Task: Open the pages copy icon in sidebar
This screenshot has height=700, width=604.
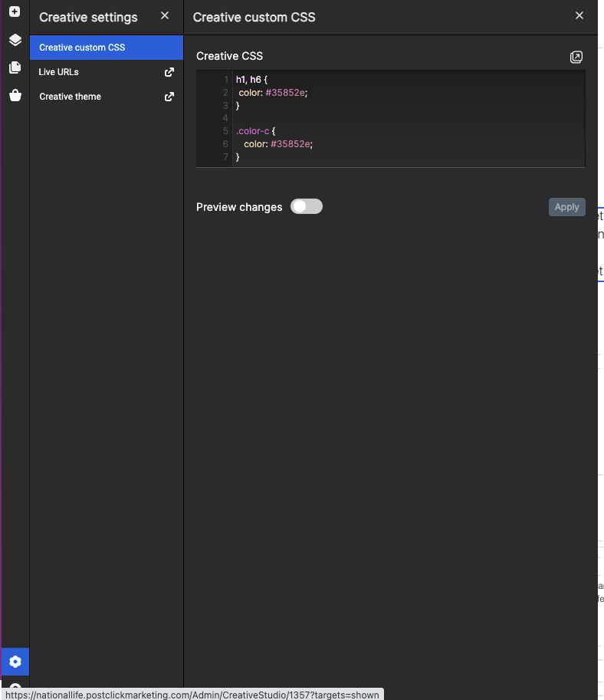Action: pos(15,67)
